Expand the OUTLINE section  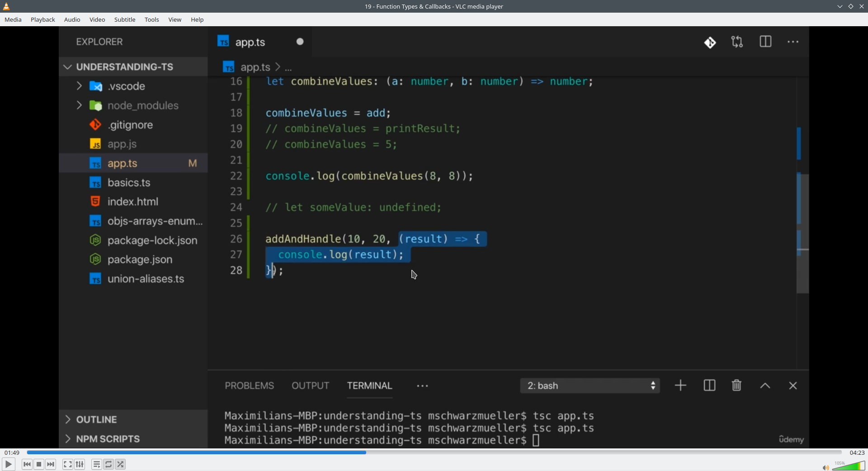133,419
